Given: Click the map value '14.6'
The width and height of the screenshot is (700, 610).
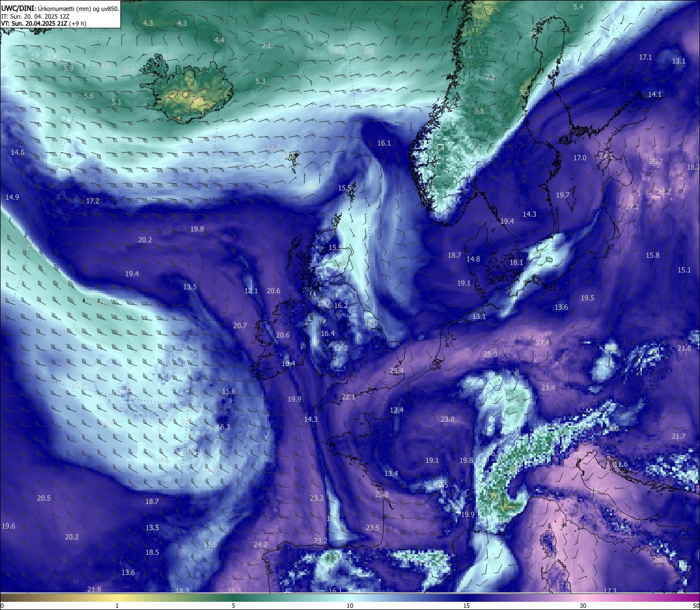Looking at the screenshot, I should [17, 153].
